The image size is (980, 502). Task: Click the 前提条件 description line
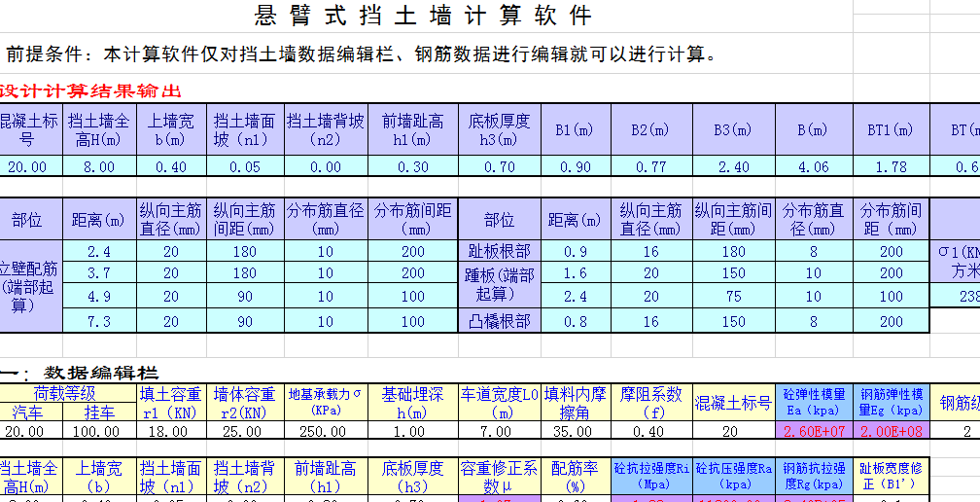[x=361, y=54]
